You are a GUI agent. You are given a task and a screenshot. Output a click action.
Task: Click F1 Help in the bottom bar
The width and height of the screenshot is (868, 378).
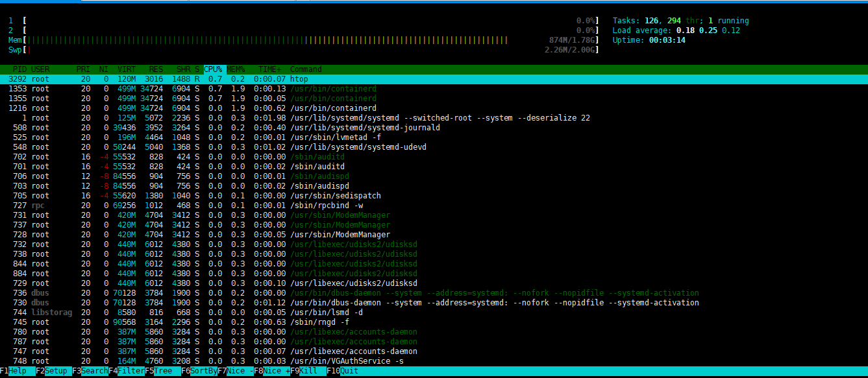(18, 371)
